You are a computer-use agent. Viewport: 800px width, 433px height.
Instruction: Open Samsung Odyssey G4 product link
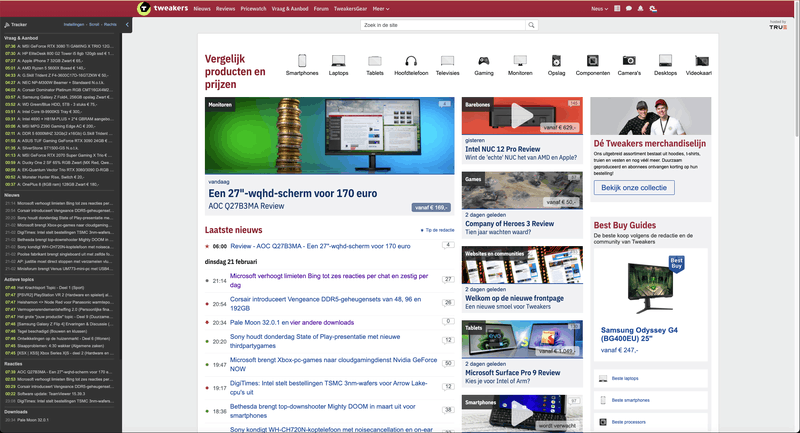tap(639, 334)
